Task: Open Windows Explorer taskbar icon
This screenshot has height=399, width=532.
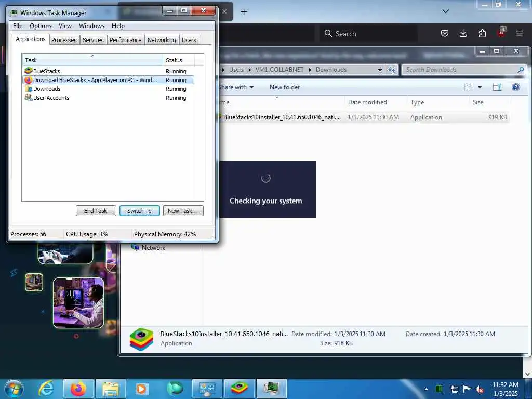Action: click(x=111, y=389)
